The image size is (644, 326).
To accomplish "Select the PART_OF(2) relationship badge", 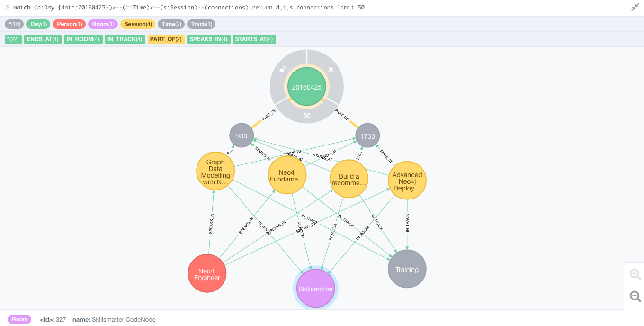I will [x=166, y=39].
